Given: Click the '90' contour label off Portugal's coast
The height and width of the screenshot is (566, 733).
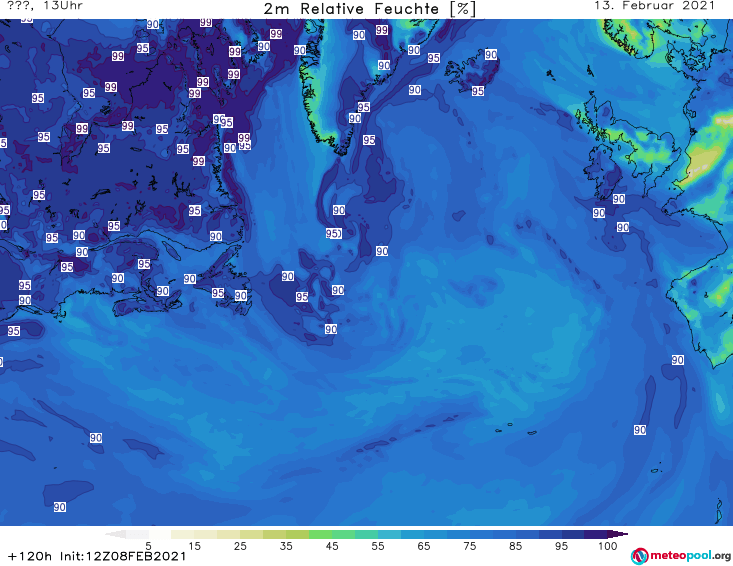Looking at the screenshot, I should coord(678,360).
